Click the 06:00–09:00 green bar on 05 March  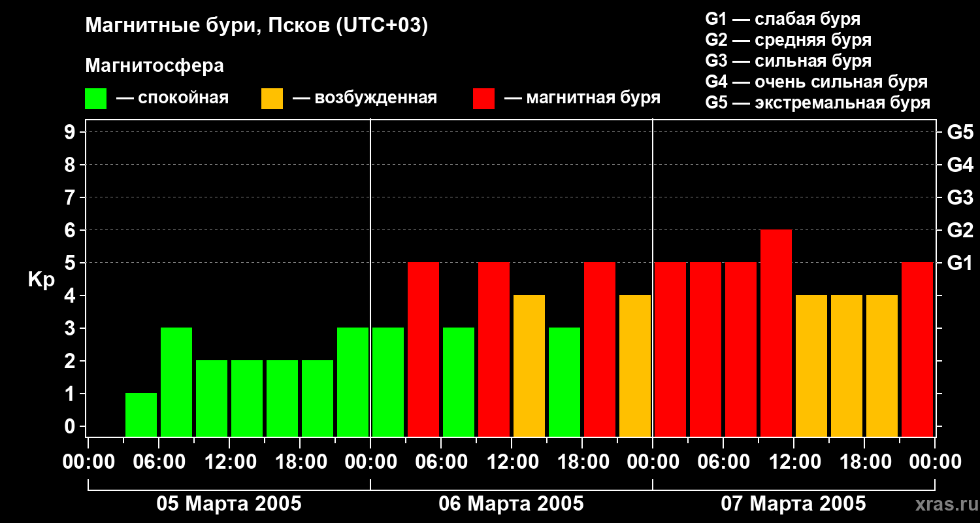click(x=176, y=382)
